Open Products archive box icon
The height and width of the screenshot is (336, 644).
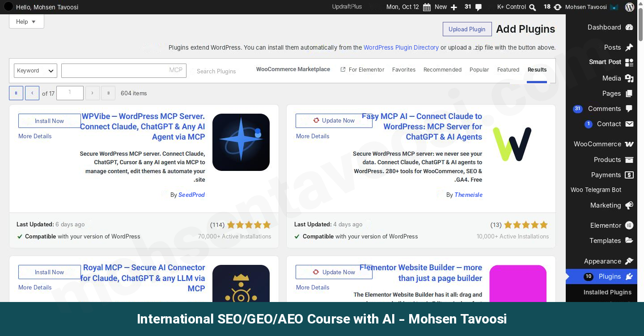click(629, 160)
